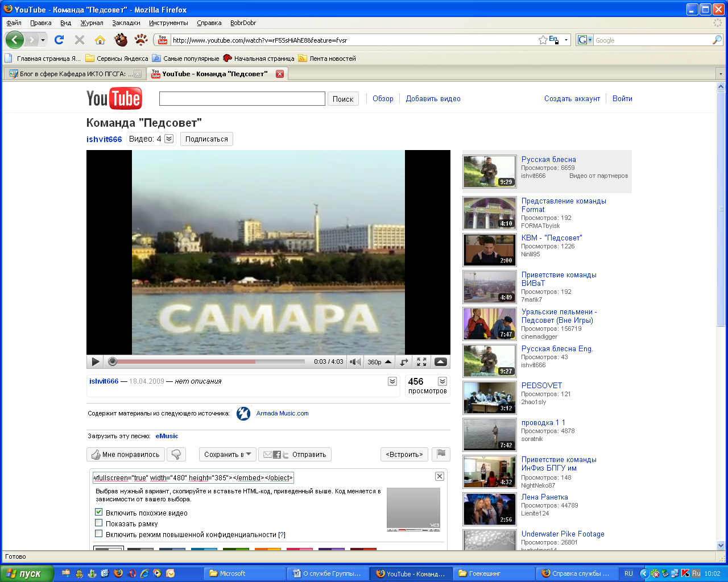
Task: Click the YouTube search input field
Action: point(242,99)
